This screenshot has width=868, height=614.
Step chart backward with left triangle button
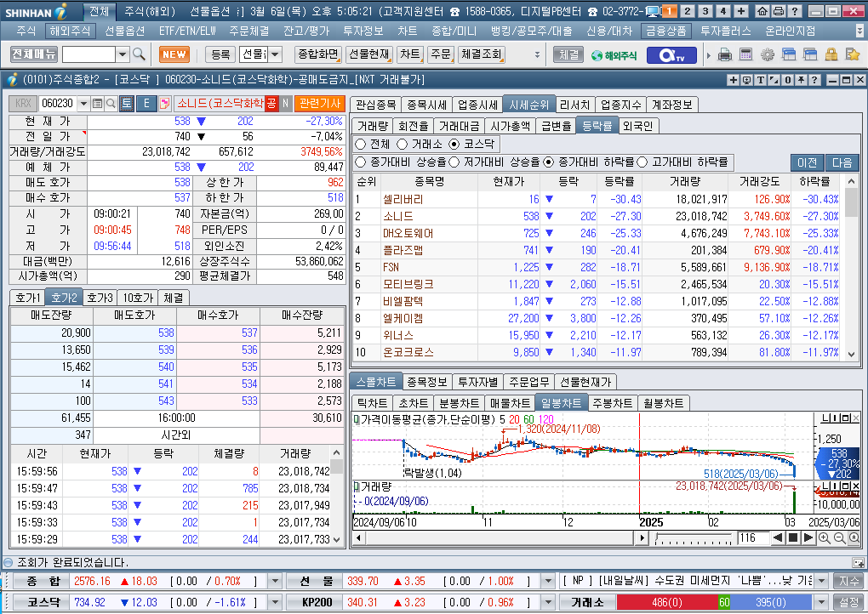(778, 537)
